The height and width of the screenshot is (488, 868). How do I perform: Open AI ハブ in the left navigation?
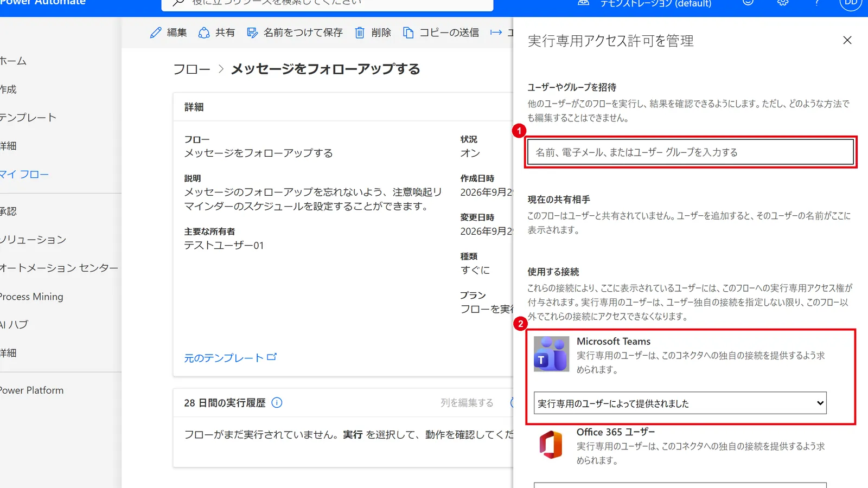tap(14, 324)
